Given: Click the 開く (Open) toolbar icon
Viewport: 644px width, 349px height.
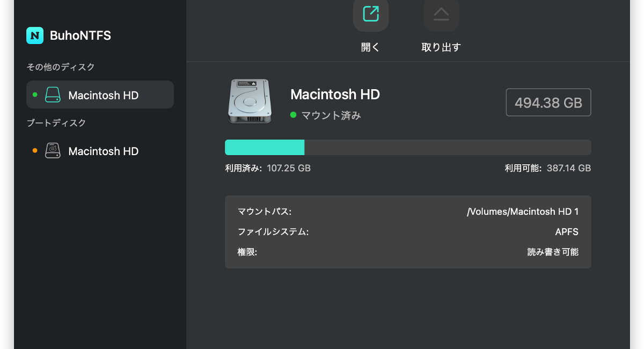Looking at the screenshot, I should pyautogui.click(x=370, y=15).
